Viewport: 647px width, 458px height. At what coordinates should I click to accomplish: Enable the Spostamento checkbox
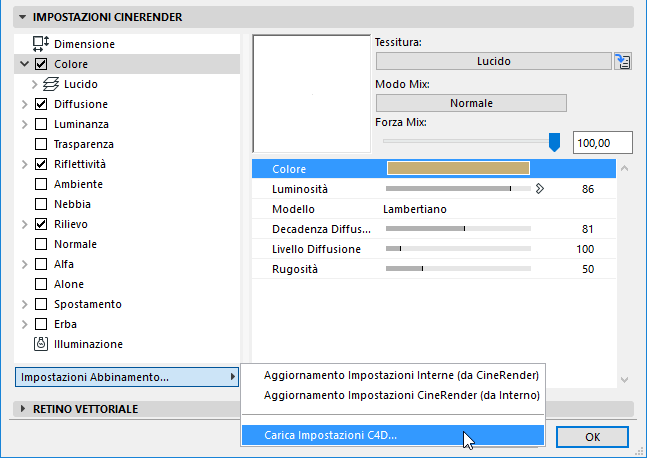pyautogui.click(x=41, y=304)
